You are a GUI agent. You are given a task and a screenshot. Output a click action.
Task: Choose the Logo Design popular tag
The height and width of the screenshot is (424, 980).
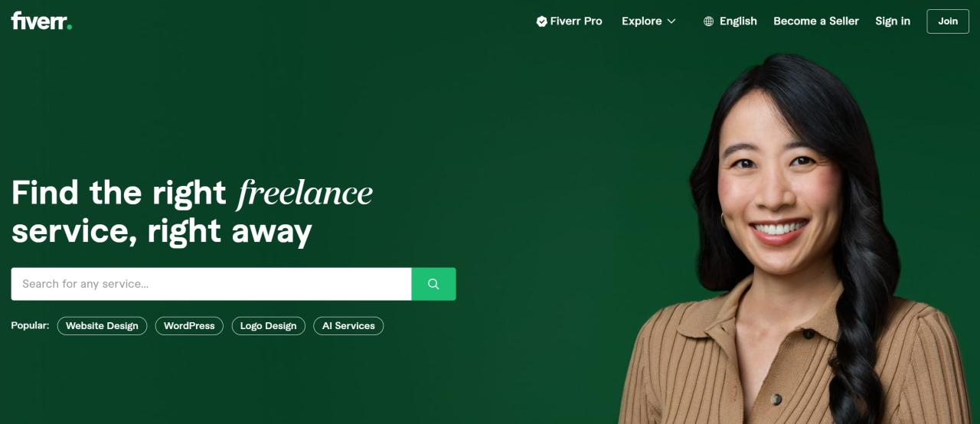pos(268,326)
